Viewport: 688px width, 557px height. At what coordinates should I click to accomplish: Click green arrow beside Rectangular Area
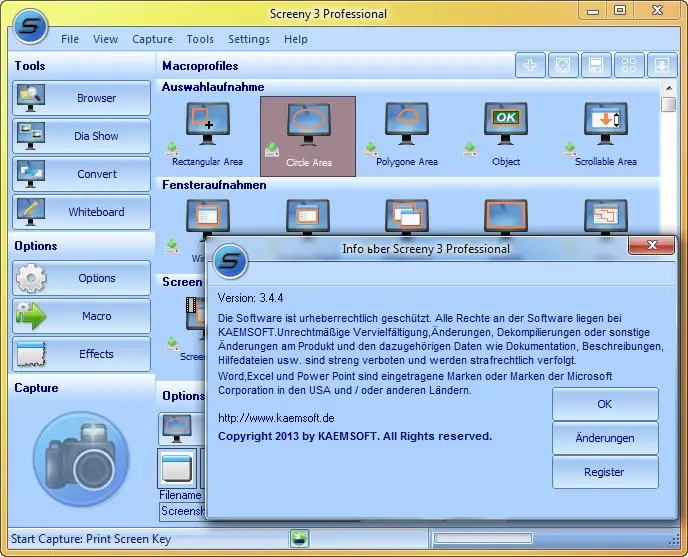[172, 149]
